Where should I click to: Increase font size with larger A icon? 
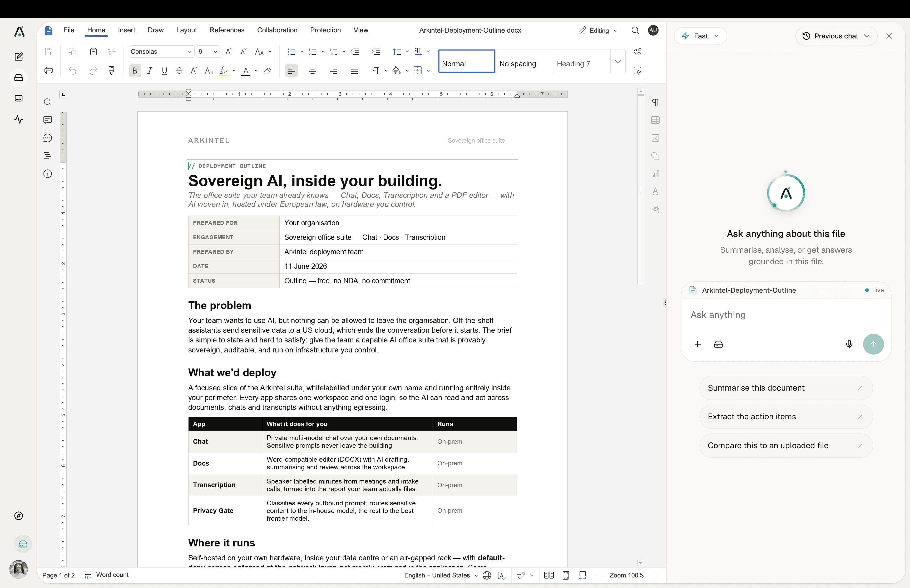228,52
